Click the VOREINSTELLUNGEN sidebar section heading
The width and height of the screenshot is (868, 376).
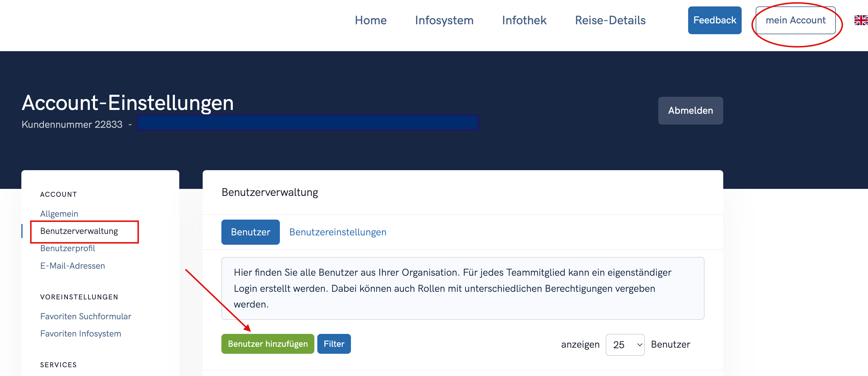point(79,297)
